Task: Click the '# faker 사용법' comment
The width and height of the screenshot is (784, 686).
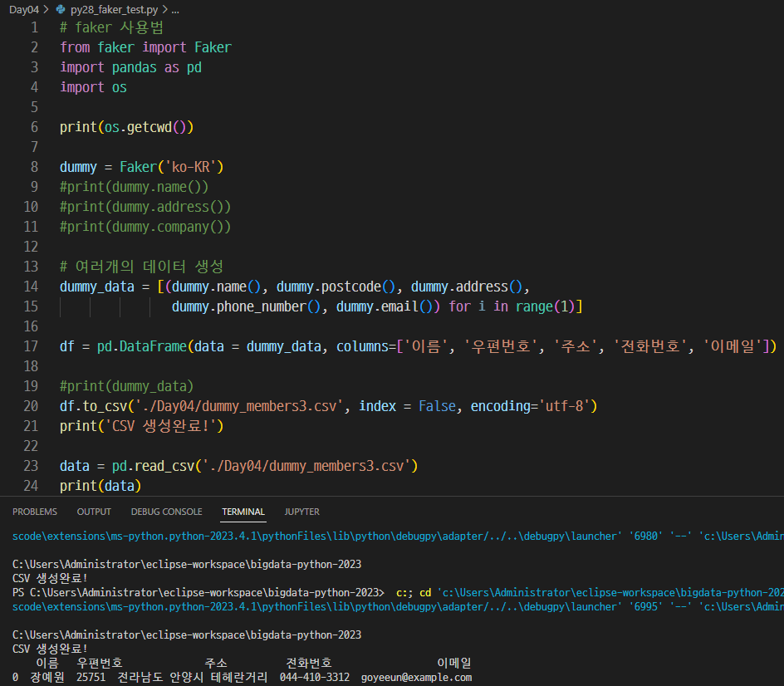Action: tap(111, 27)
